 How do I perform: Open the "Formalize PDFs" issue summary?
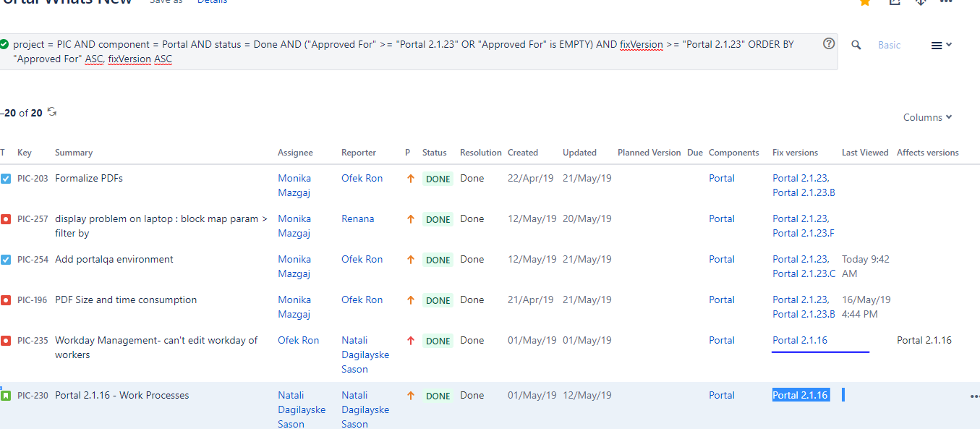(89, 178)
